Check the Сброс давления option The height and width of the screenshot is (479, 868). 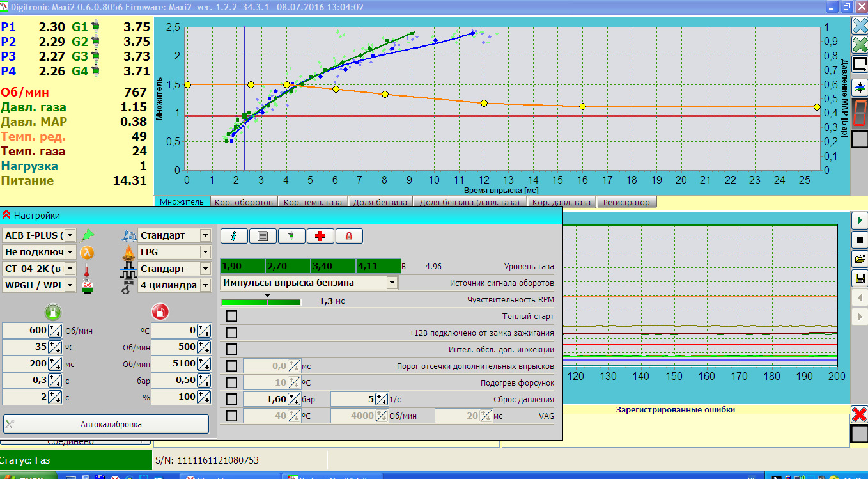pyautogui.click(x=231, y=400)
